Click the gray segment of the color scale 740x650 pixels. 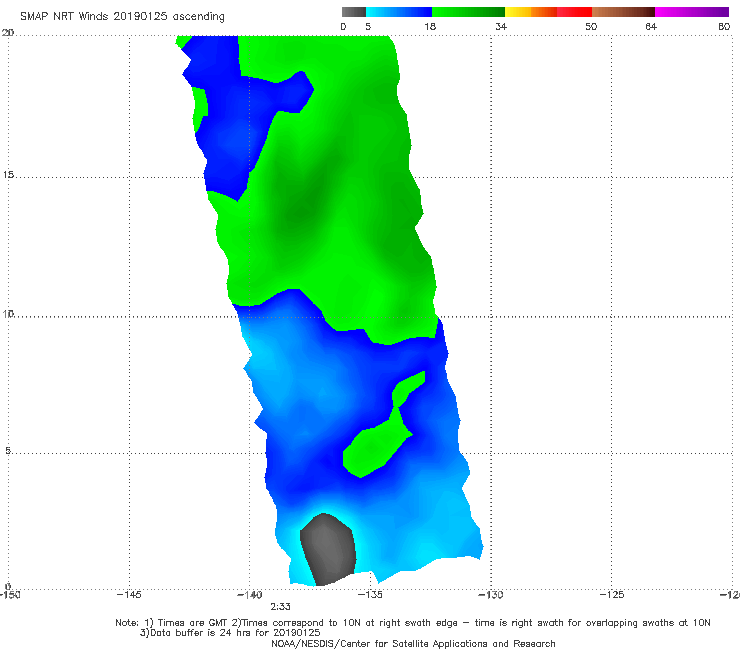point(354,12)
